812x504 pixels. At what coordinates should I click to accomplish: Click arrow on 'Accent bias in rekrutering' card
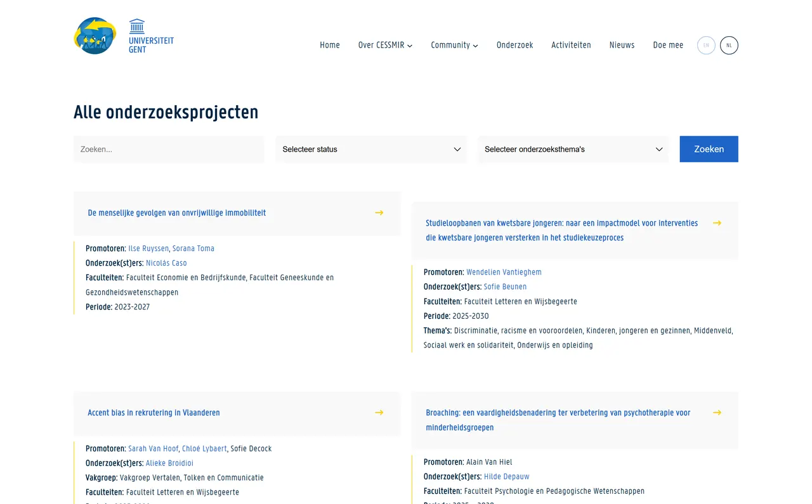[x=379, y=413]
